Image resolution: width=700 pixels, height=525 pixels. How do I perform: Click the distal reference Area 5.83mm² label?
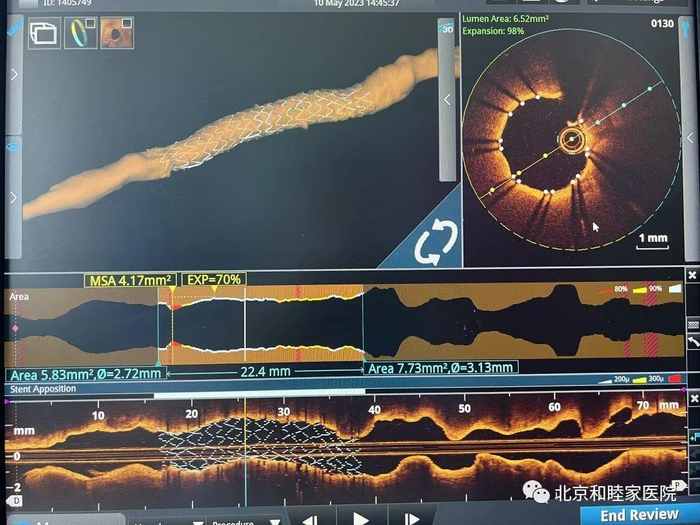point(85,374)
